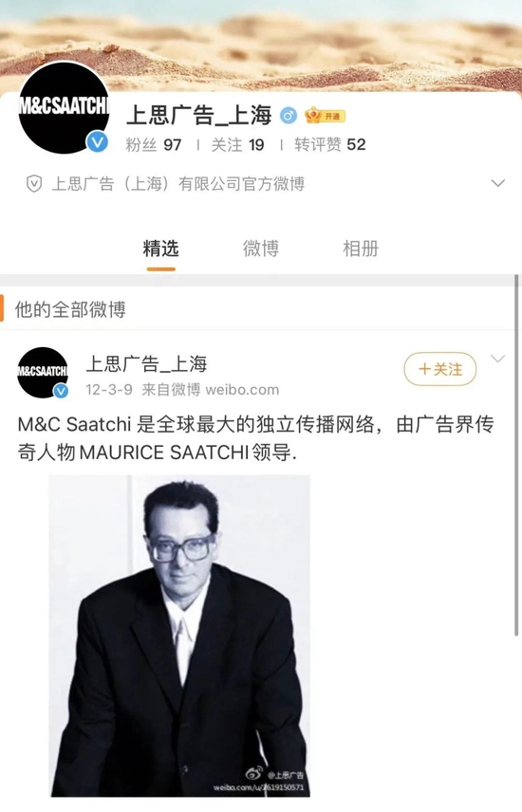
Task: Click the blue verified badge on profile avatar
Action: 98,141
